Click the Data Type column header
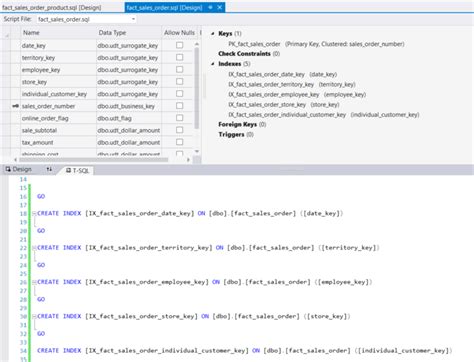Image resolution: width=474 pixels, height=362 pixels. click(x=129, y=33)
